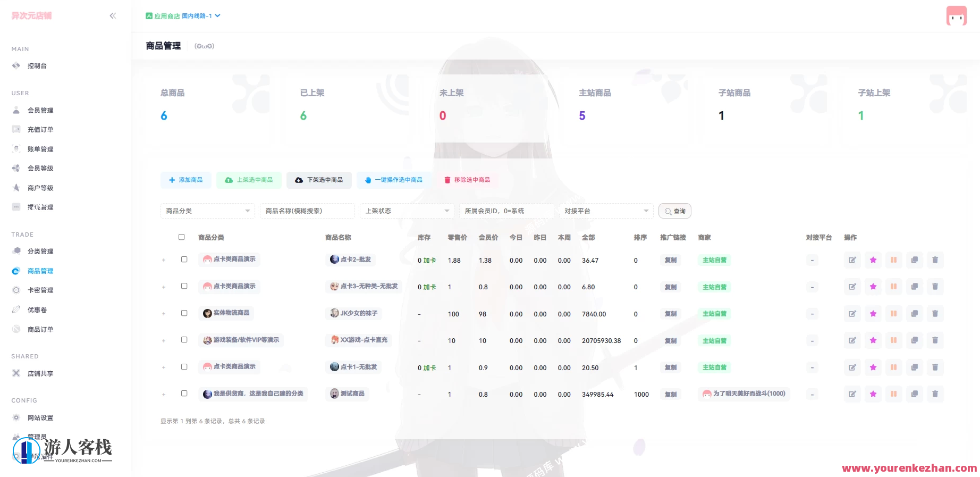Expand the 点卡2-批发 row with plus
Image resolution: width=980 pixels, height=477 pixels.
[x=164, y=261]
